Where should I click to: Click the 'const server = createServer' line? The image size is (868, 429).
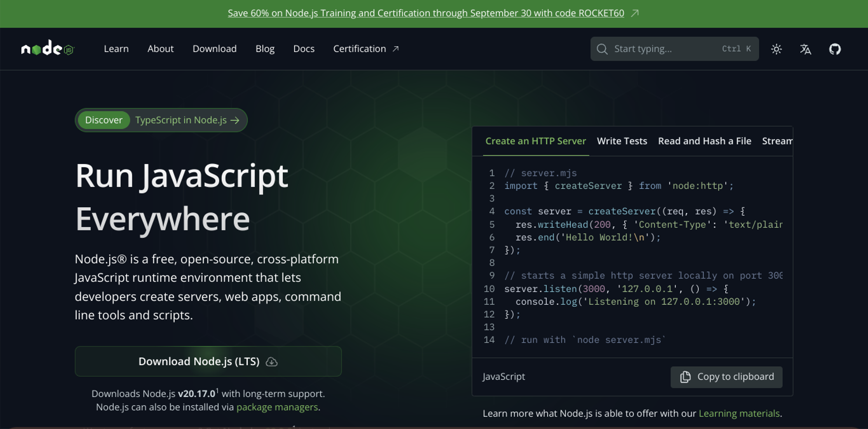[x=624, y=212]
